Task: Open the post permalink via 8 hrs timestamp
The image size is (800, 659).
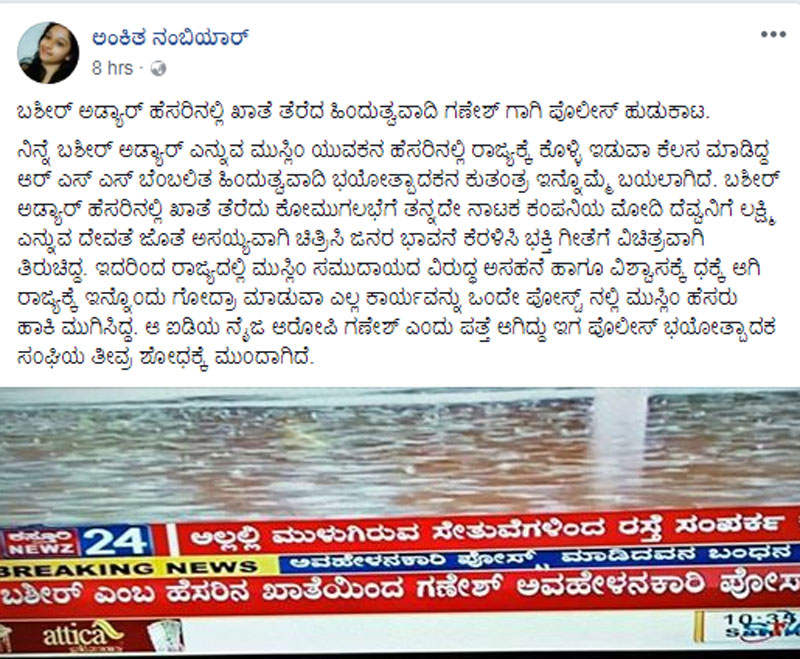Action: [112, 68]
